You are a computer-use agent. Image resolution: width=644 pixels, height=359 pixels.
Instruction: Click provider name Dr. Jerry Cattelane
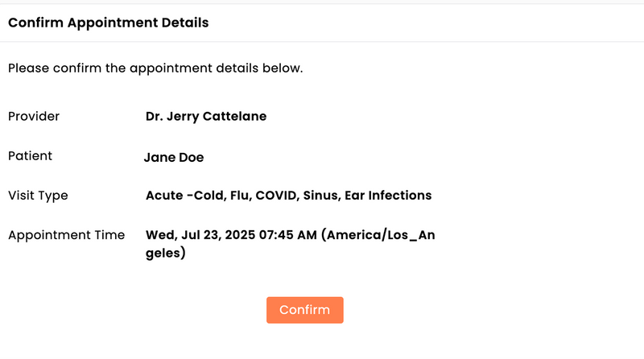(x=205, y=116)
